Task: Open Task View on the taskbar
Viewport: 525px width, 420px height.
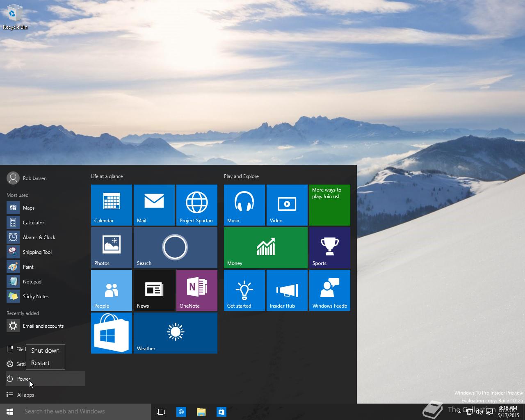Action: point(161,412)
